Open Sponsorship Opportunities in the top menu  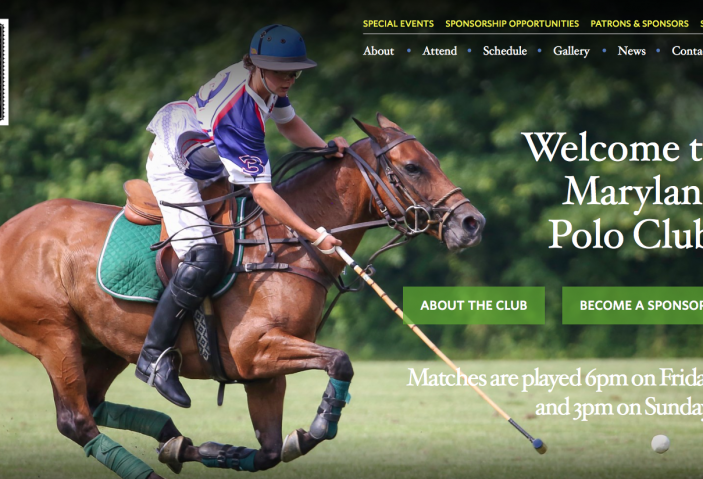pos(512,23)
